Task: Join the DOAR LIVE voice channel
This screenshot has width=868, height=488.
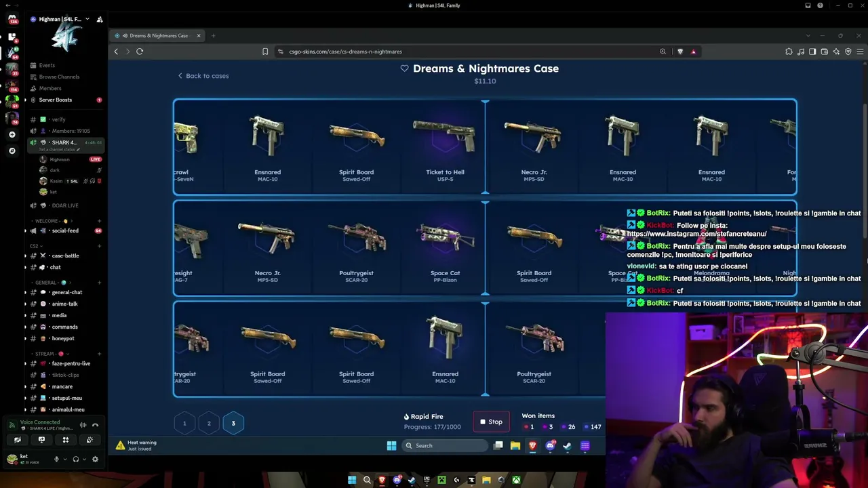Action: tap(66, 205)
